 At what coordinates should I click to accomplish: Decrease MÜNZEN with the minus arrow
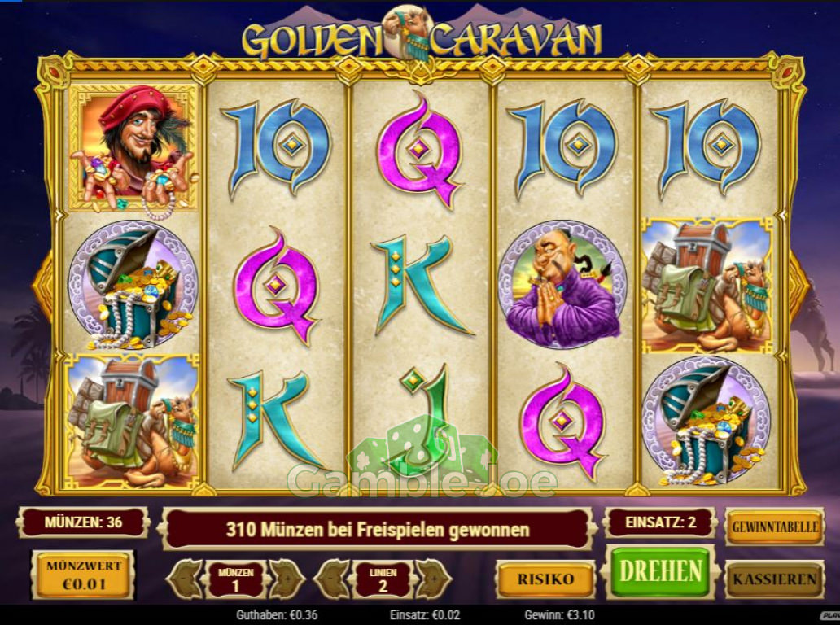point(186,579)
